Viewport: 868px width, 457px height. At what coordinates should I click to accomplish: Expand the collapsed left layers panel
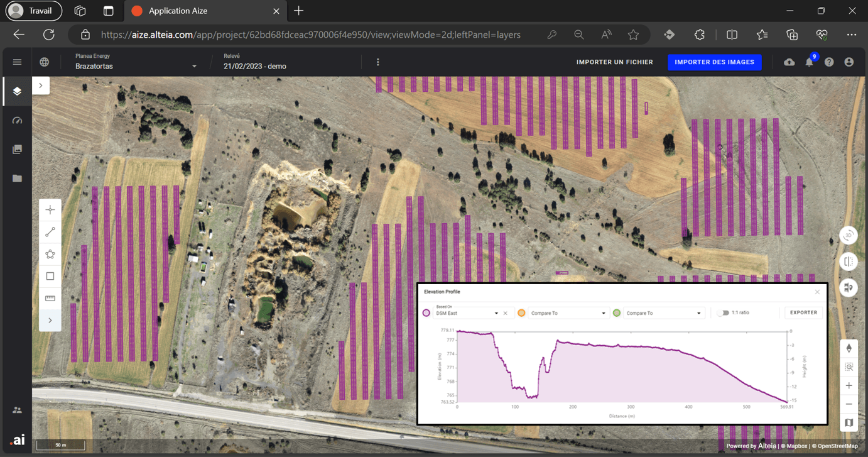click(41, 85)
